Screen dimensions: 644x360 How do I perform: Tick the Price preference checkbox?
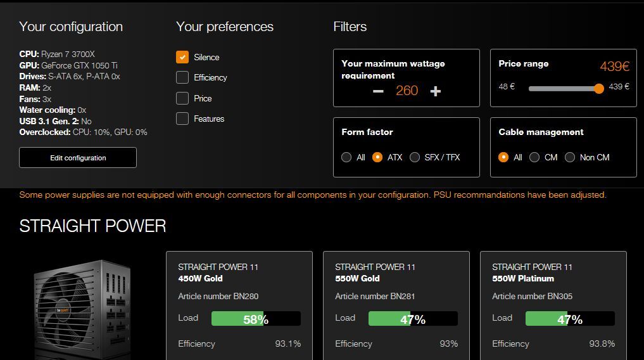[x=182, y=98]
